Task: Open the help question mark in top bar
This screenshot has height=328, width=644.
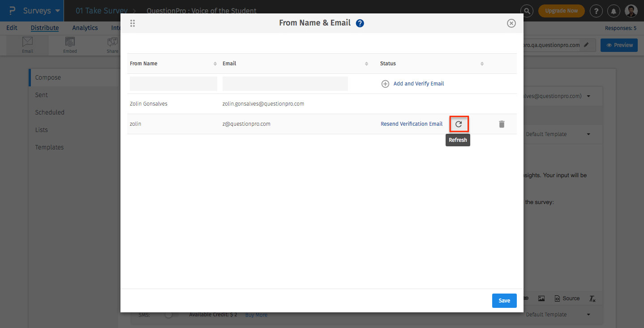Action: point(596,11)
